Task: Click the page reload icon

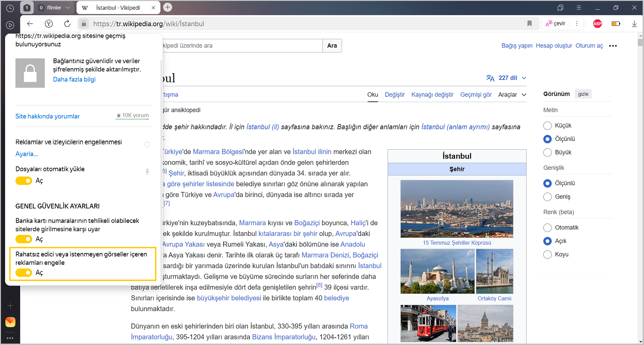Action: (67, 24)
